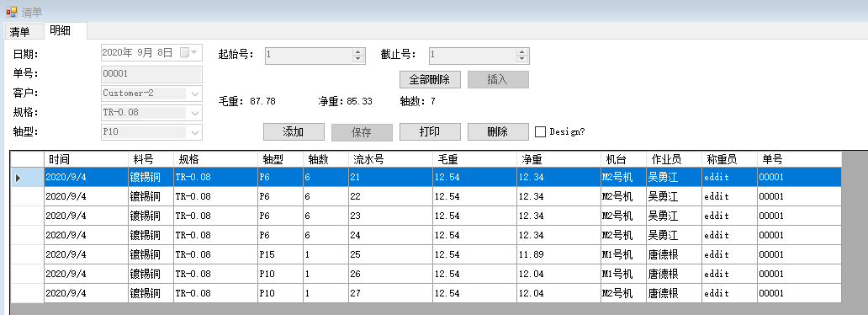
Task: Select the current-row arrow indicator for 流水号 21
Action: [x=19, y=178]
